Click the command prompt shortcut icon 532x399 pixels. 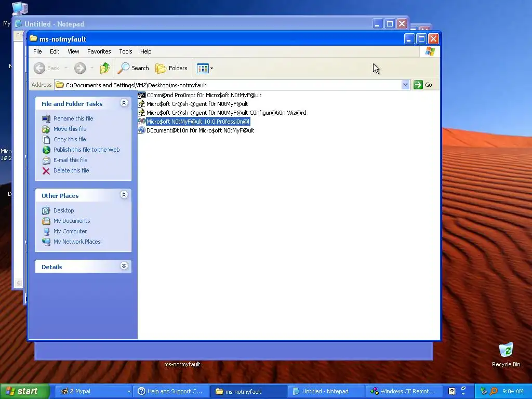tap(141, 95)
